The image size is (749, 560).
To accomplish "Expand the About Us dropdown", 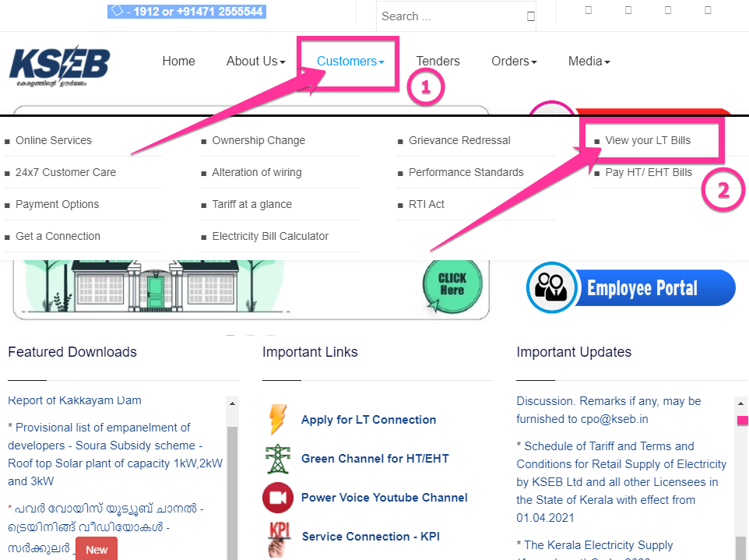I will click(x=255, y=62).
